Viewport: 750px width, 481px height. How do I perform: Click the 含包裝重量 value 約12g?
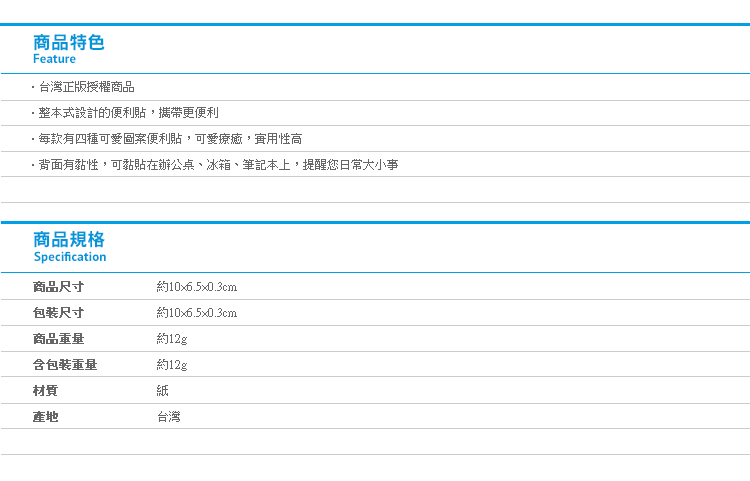click(x=172, y=365)
